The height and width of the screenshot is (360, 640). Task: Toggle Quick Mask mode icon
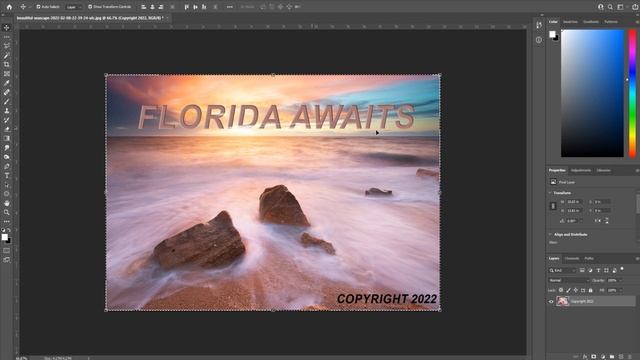(x=7, y=251)
